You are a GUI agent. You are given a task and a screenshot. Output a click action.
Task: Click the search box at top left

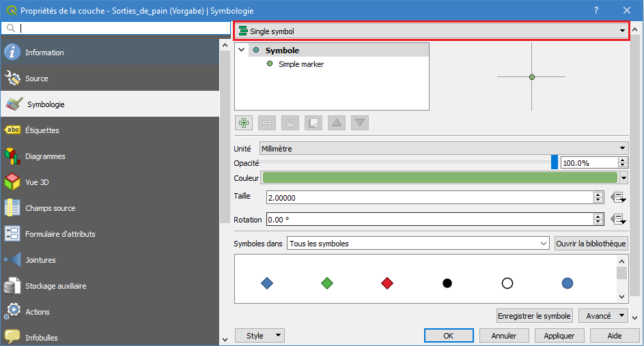click(x=115, y=28)
